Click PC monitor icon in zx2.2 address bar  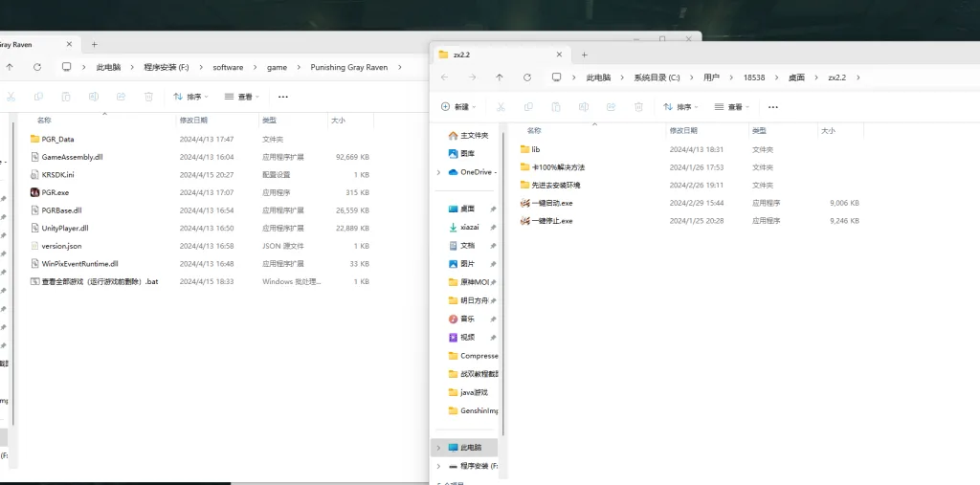tap(556, 77)
